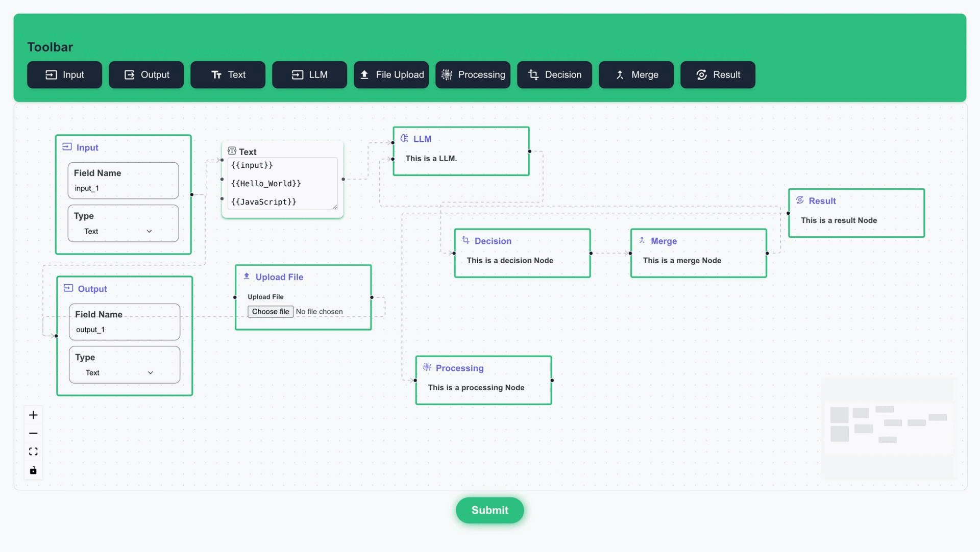The image size is (980, 552).
Task: Select the File Upload node tool
Action: pyautogui.click(x=391, y=74)
